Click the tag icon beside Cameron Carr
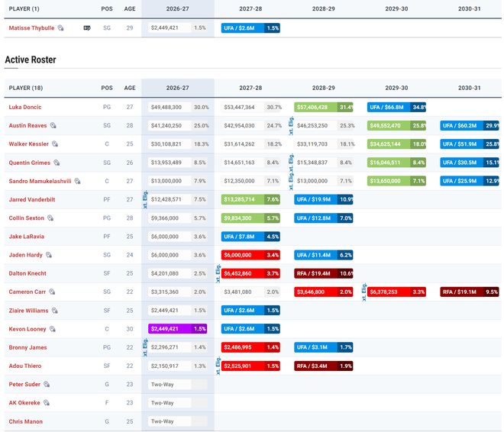 point(52,292)
